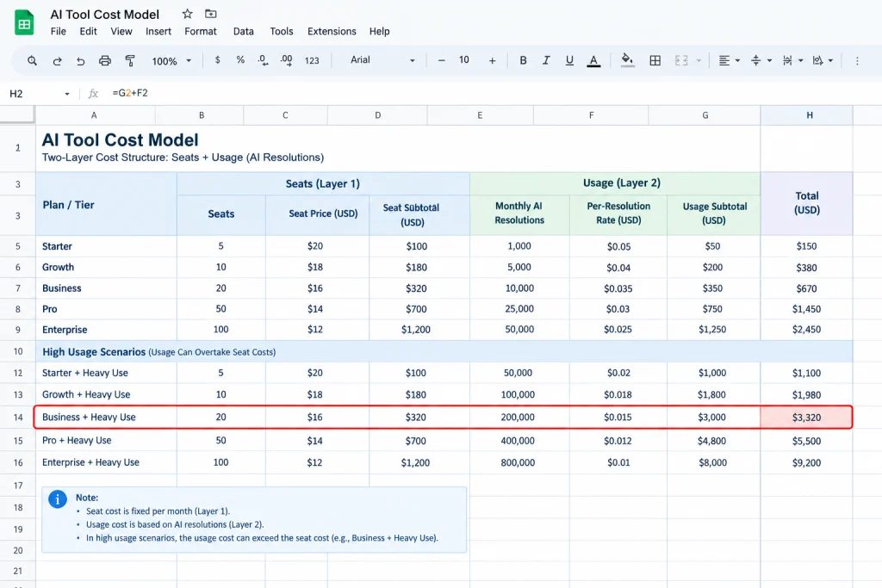The width and height of the screenshot is (882, 588).
Task: Decrease decimal places
Action: (263, 60)
